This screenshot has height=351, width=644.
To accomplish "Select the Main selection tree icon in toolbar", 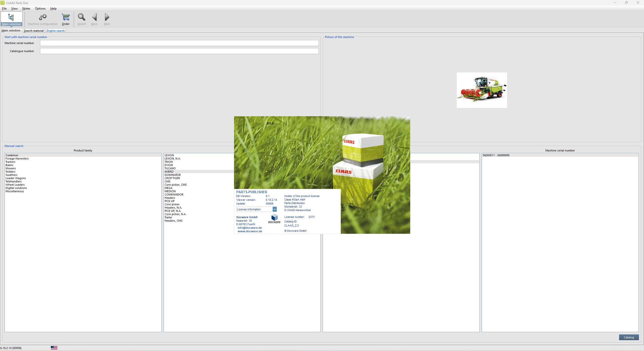I will coord(11,18).
